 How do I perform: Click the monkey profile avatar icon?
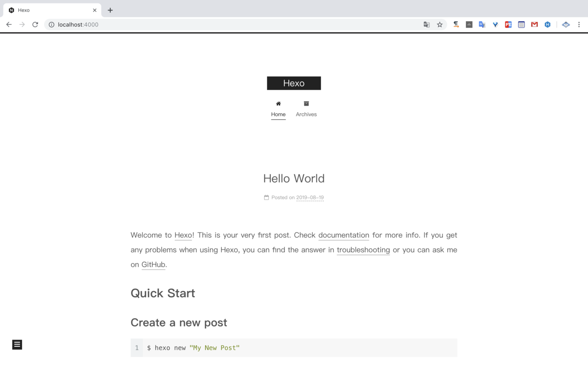(x=566, y=24)
